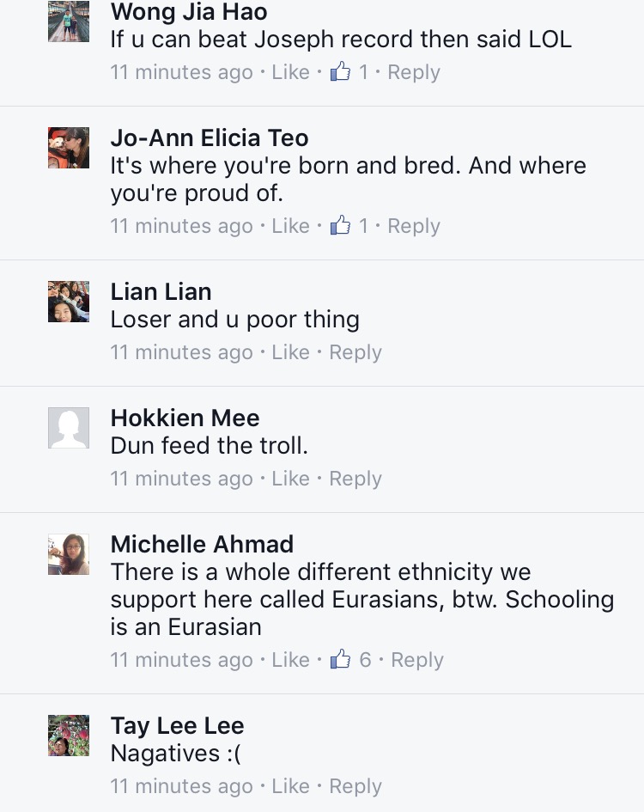
Task: Click thumbs-up icon on Jo-Ann Elicia Teo's comment
Action: click(341, 226)
